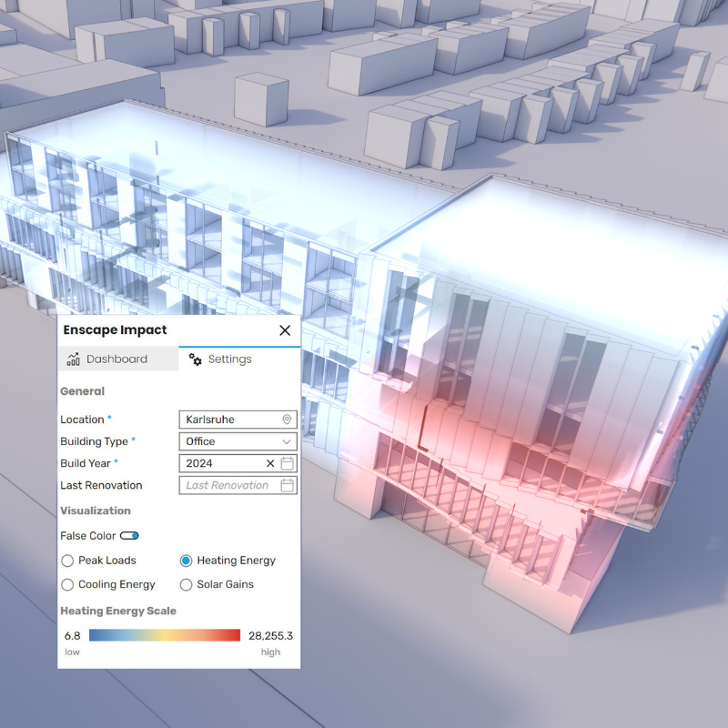
Task: Click the Dashboard bar chart icon
Action: click(74, 359)
